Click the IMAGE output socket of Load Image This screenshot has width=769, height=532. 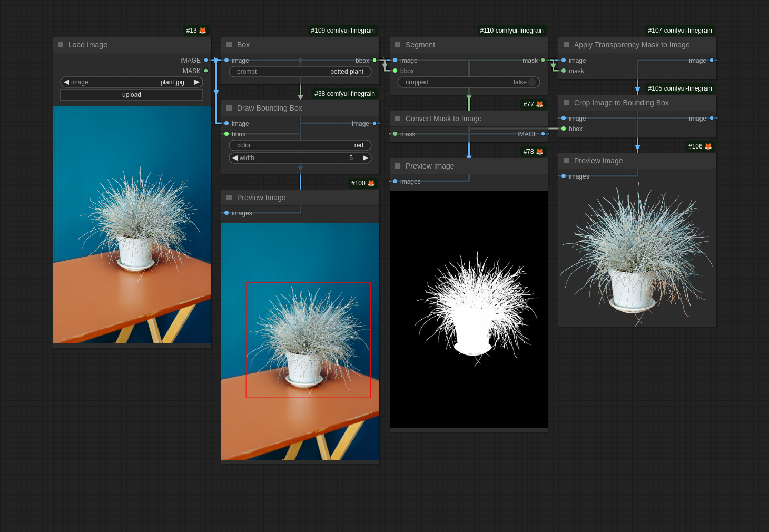206,60
